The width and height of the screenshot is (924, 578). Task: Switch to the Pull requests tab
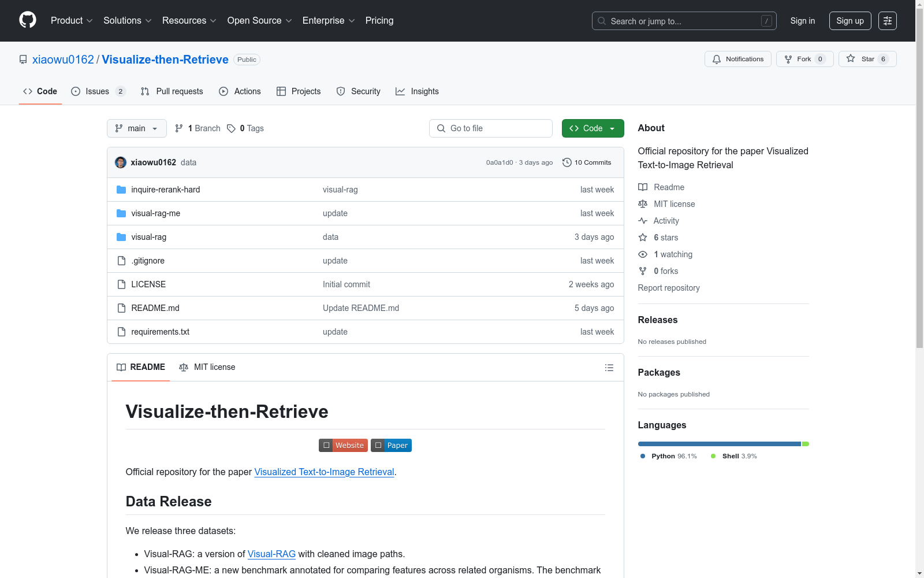click(x=172, y=91)
